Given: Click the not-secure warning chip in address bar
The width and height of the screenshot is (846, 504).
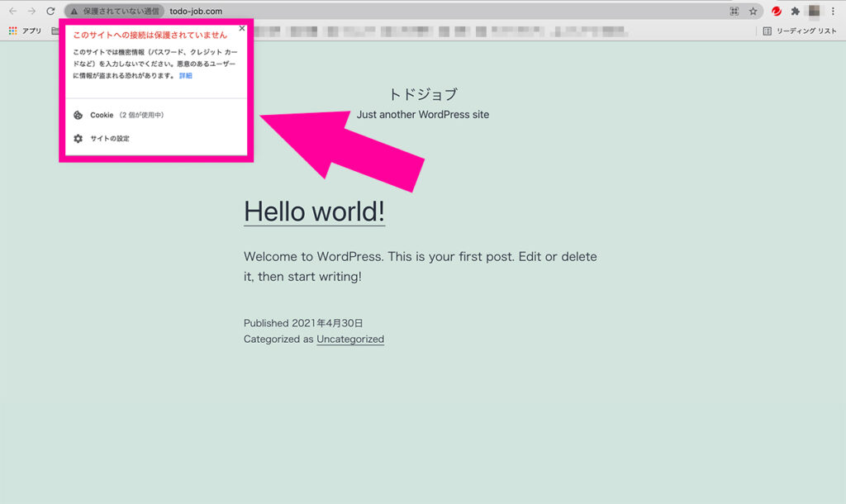Looking at the screenshot, I should point(115,11).
